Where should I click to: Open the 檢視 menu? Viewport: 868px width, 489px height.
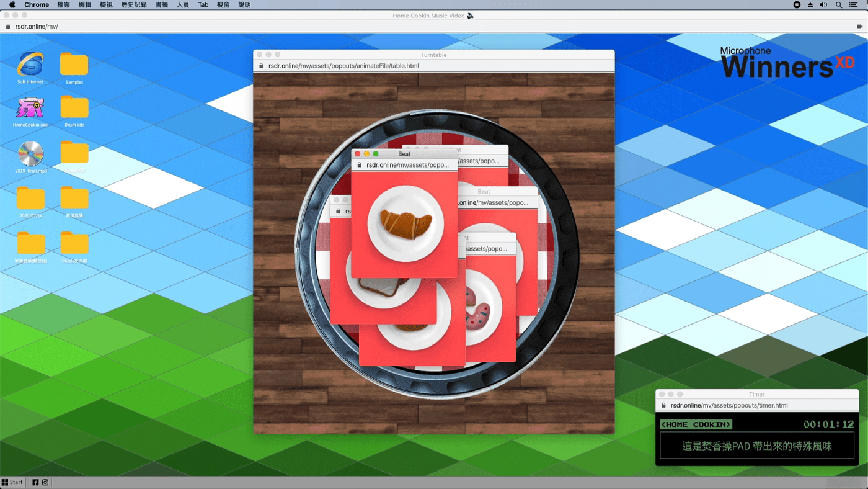pyautogui.click(x=106, y=4)
